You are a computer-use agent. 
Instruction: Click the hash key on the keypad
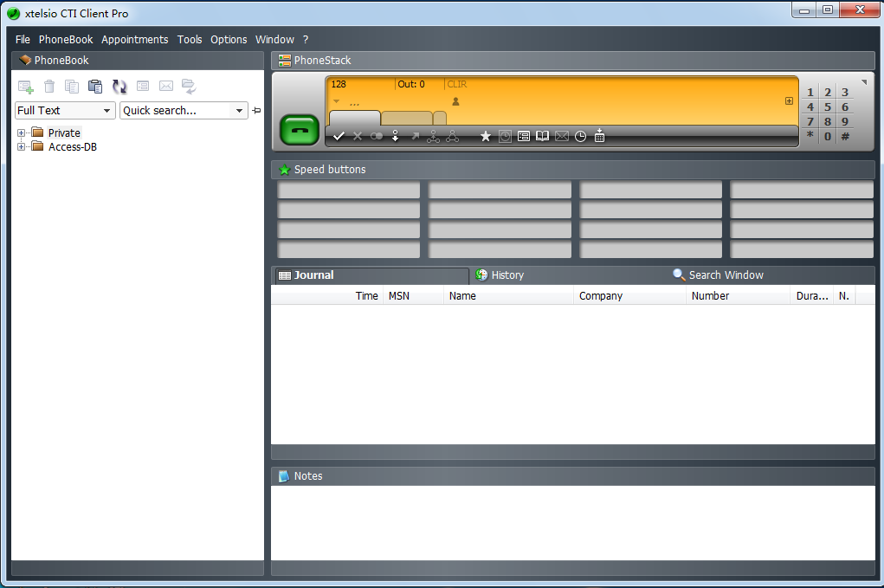tap(845, 137)
